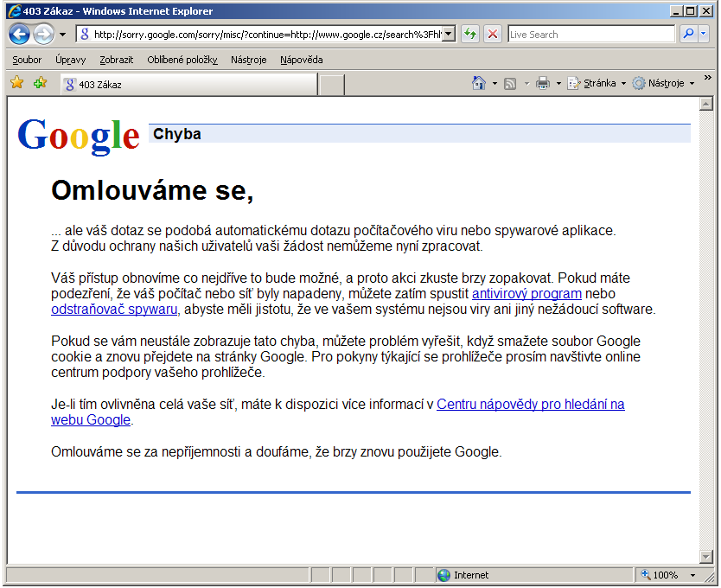The height and width of the screenshot is (588, 721).
Task: Open the Nástroje menu in the menu bar
Action: pos(248,60)
